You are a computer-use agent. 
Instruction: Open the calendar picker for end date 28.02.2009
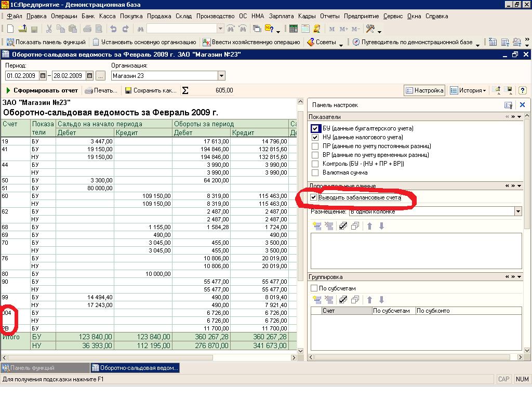(x=89, y=76)
